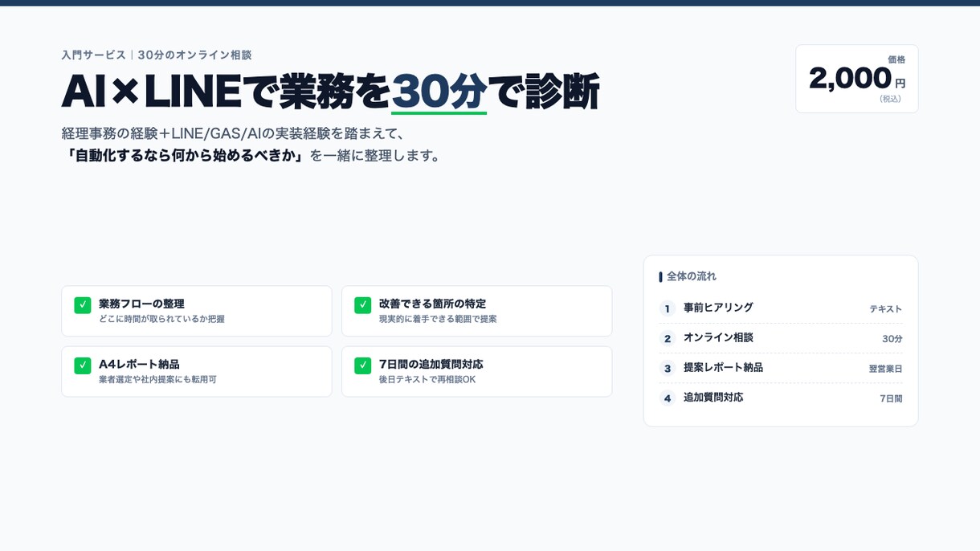Click step number 2 circle for オンライン相談
This screenshot has height=551, width=980.
(x=668, y=338)
